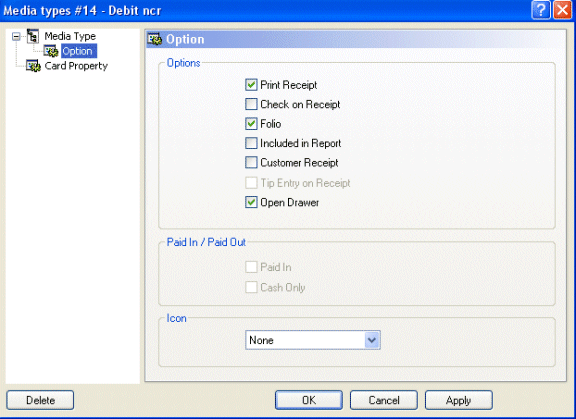Click the Delete button
Screen dimensions: 576x419
click(40, 400)
